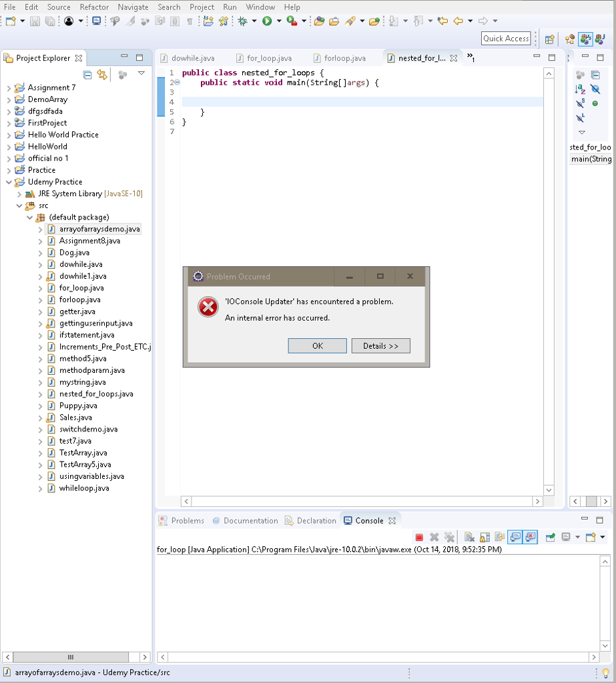
Task: Click Collapse All in Project Explorer
Action: pos(87,75)
